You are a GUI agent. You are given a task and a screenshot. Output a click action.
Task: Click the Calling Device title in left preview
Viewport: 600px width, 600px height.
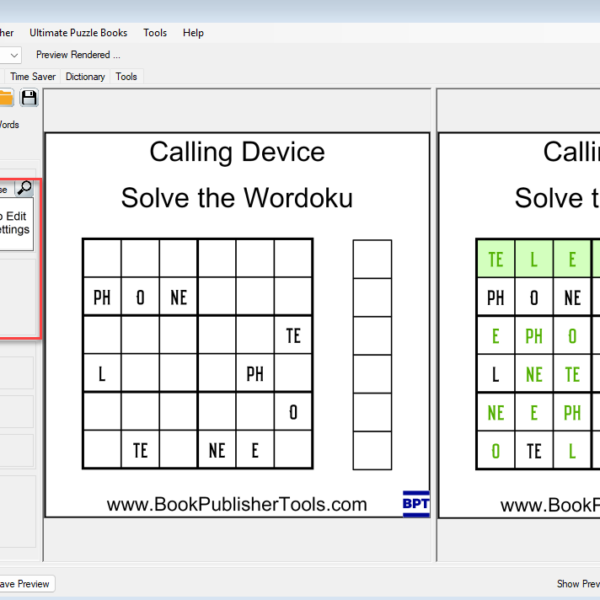[x=237, y=152]
